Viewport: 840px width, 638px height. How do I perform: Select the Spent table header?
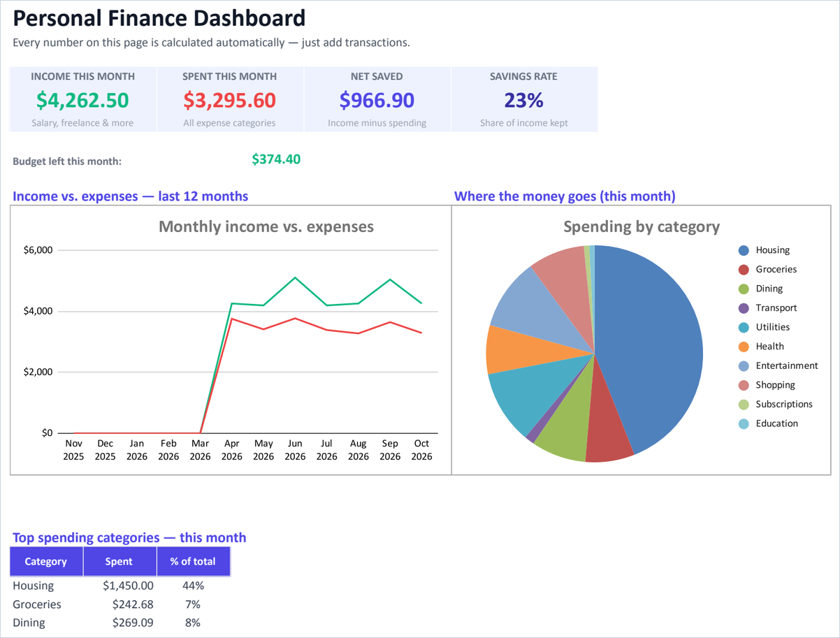pyautogui.click(x=119, y=561)
